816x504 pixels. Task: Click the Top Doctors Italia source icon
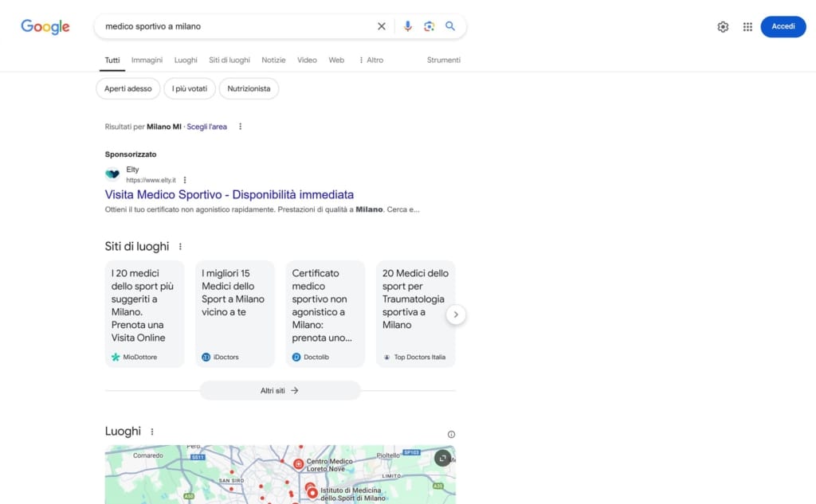coord(386,357)
